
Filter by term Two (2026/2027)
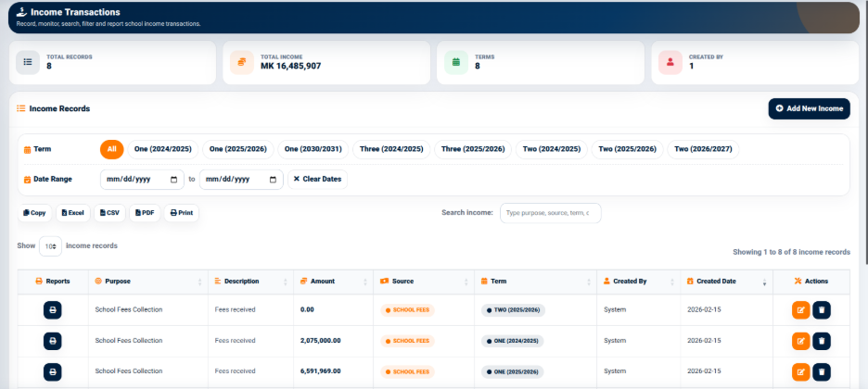pyautogui.click(x=703, y=149)
